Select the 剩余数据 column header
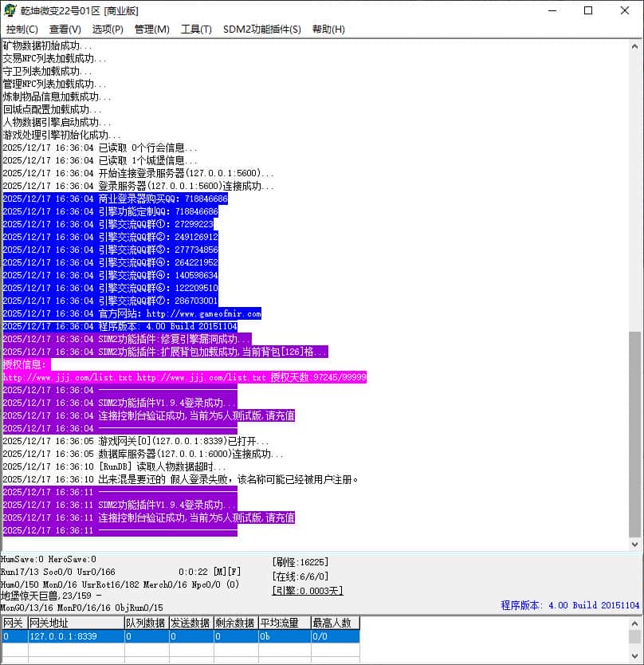The image size is (644, 665). [x=236, y=623]
